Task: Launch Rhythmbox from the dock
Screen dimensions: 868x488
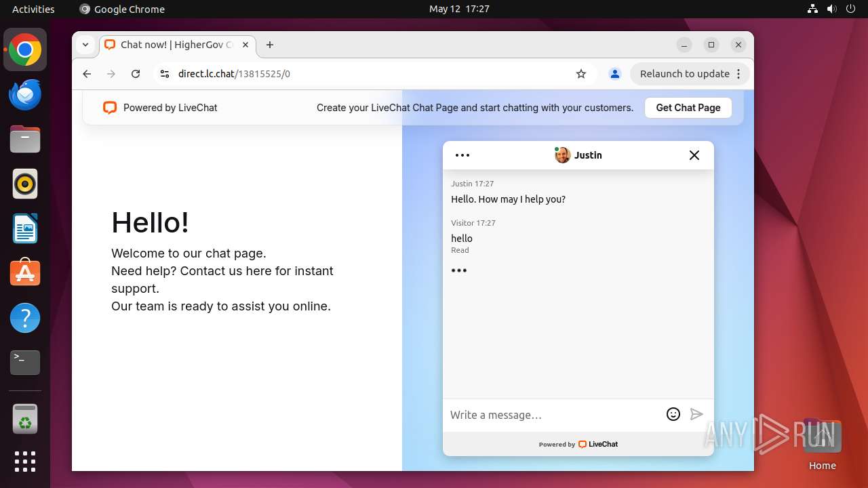Action: click(x=25, y=184)
